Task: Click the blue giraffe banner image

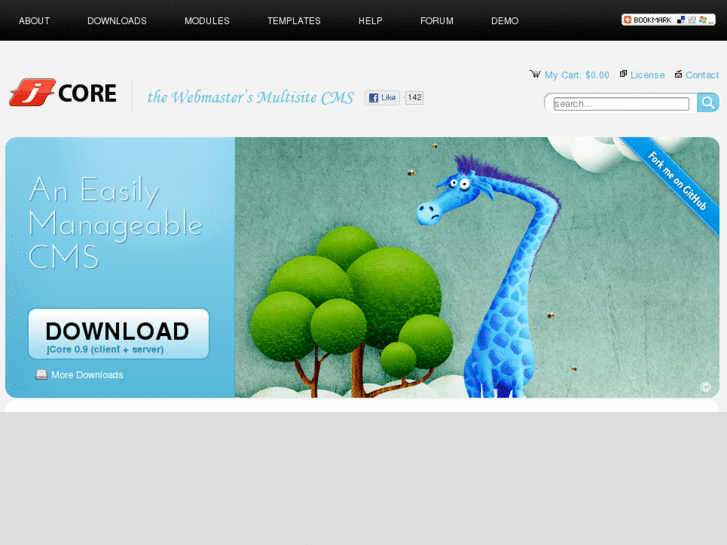Action: (x=477, y=267)
